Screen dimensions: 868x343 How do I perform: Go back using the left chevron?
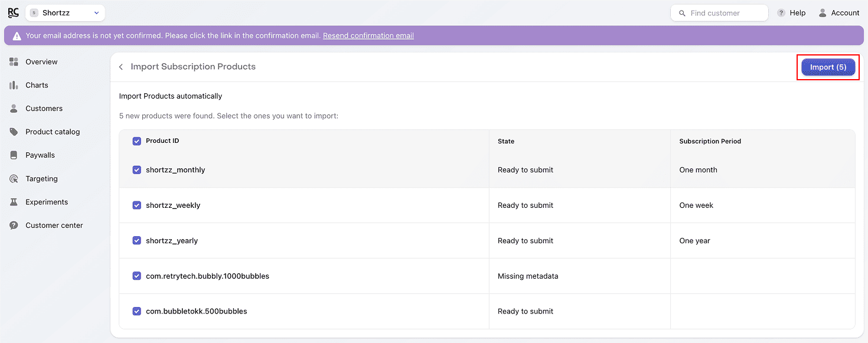(121, 67)
